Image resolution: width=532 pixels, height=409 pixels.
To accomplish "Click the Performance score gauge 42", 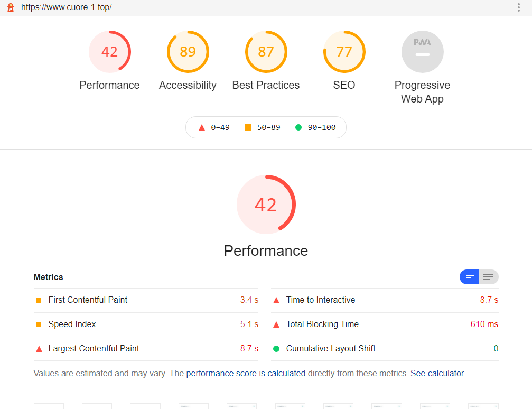I will coord(109,52).
